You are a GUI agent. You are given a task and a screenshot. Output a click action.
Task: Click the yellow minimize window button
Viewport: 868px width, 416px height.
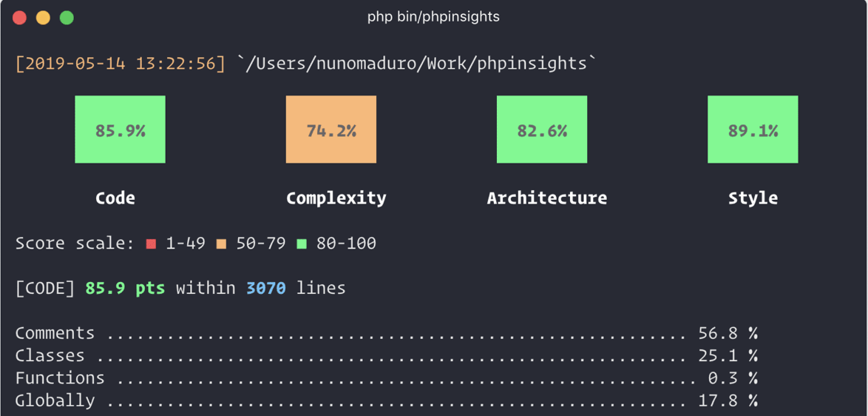[x=43, y=18]
